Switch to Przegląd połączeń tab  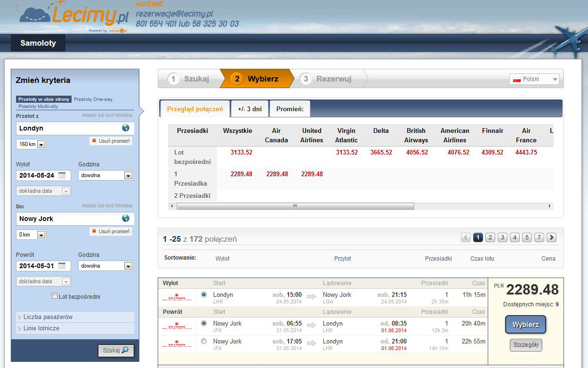(195, 109)
